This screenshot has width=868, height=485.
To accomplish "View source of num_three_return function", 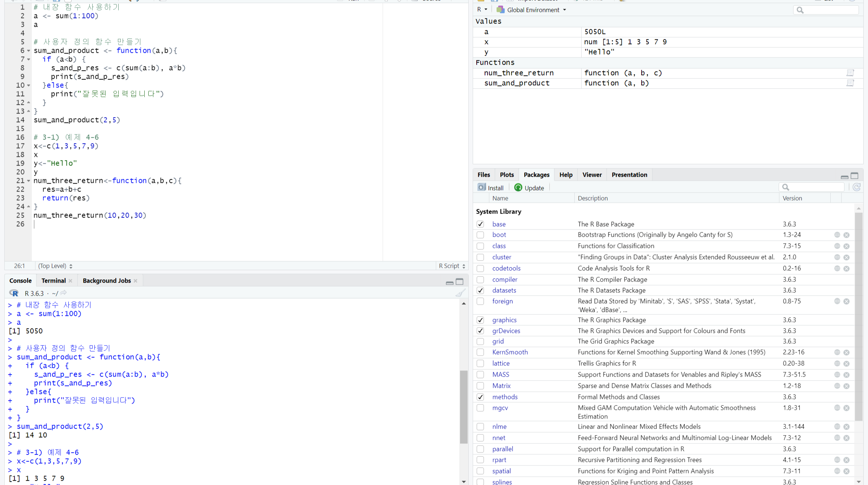I will tap(850, 73).
